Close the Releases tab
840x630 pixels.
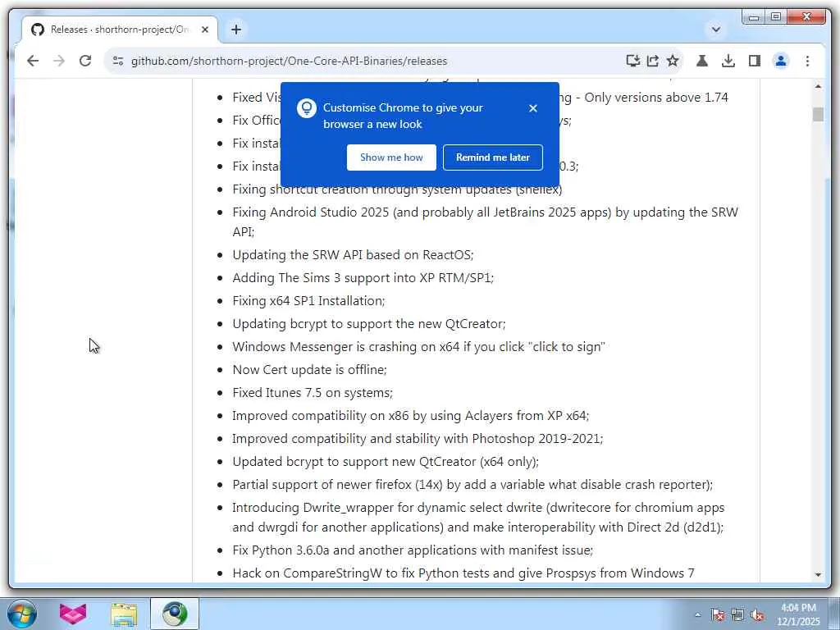(204, 30)
